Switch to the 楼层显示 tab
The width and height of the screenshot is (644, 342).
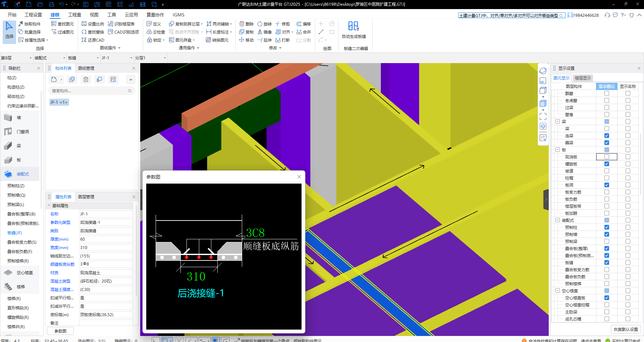coord(583,78)
